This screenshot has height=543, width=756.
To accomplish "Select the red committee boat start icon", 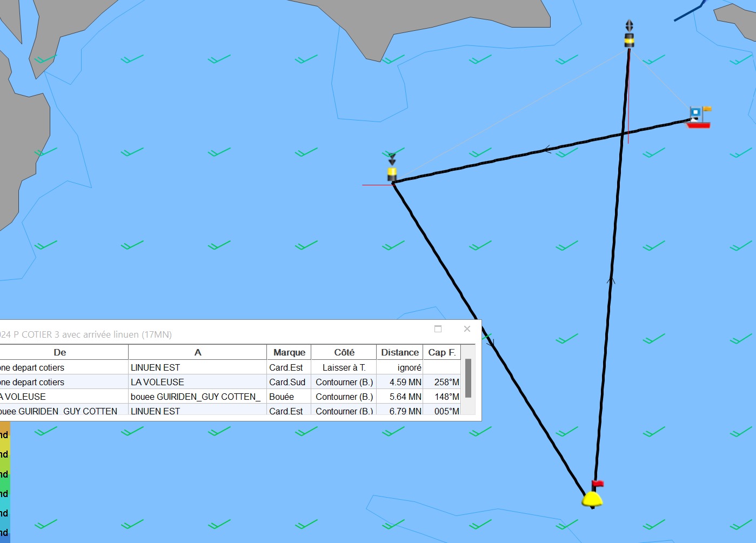I will pos(698,118).
